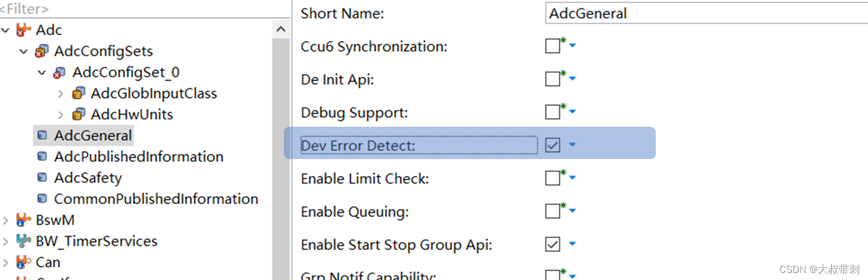Uncheck Enable Start Stop Group Api
868x280 pixels.
point(552,244)
